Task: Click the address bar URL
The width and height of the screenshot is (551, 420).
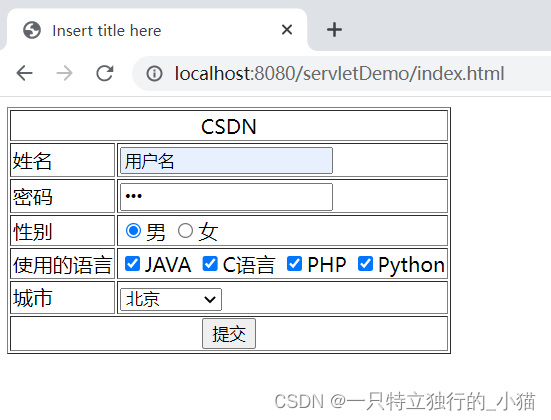Action: pos(339,74)
